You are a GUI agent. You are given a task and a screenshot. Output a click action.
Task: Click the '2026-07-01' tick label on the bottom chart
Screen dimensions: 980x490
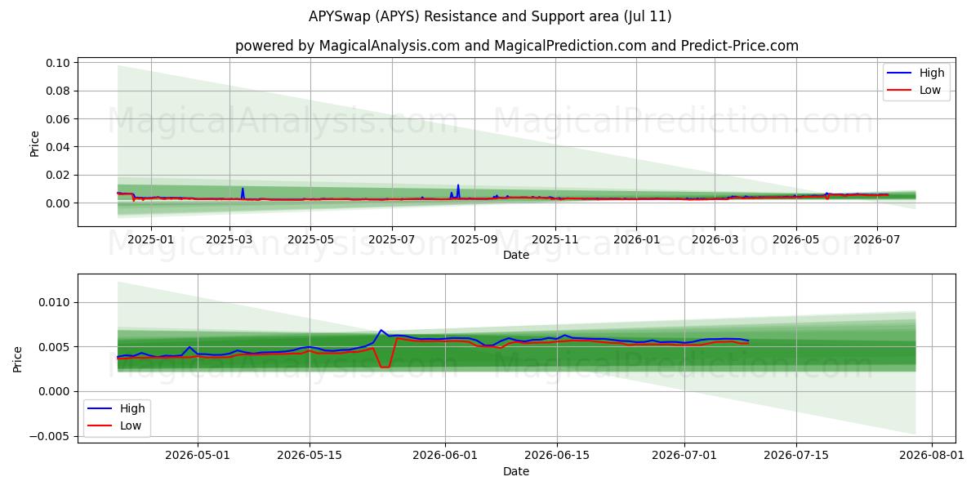[x=684, y=456]
